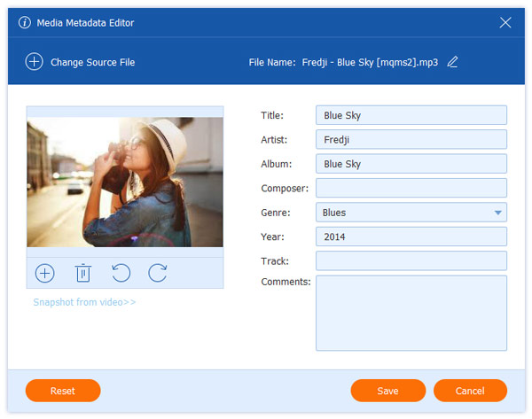Click the redo arrow under the cover
The image size is (532, 419).
click(158, 273)
